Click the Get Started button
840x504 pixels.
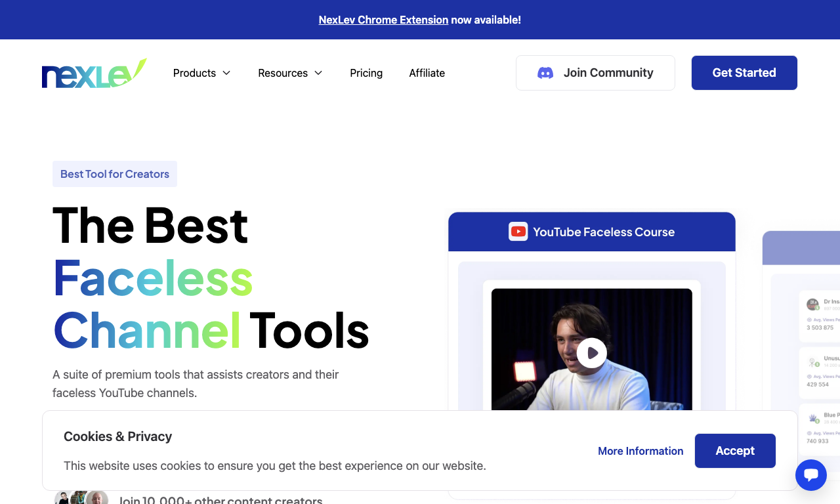(x=744, y=73)
